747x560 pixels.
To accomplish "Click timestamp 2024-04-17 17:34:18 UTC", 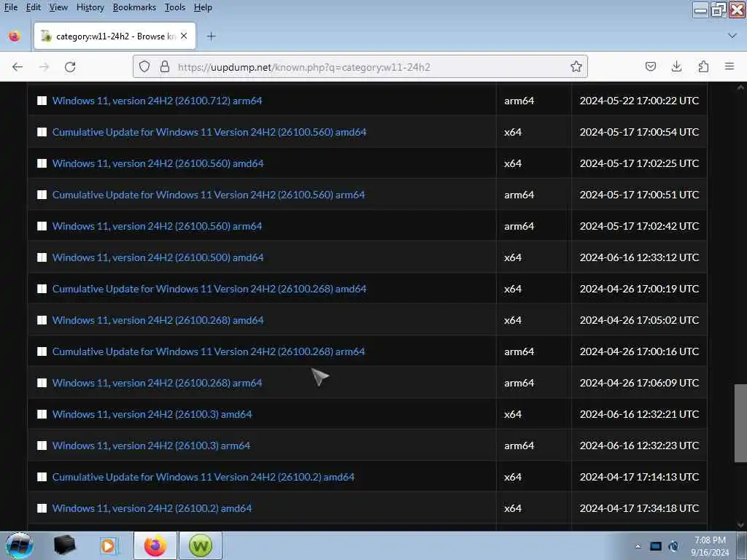I will tap(639, 508).
